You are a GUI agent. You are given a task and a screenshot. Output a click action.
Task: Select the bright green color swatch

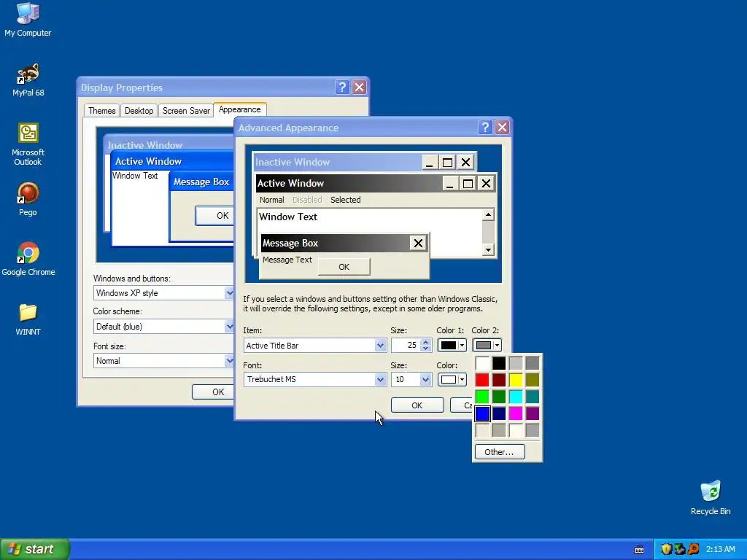pos(482,397)
